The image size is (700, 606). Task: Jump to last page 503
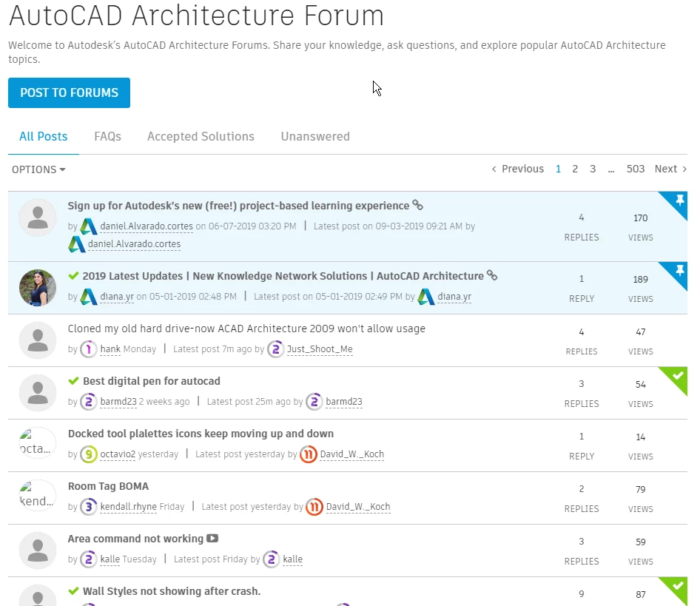[x=636, y=169]
